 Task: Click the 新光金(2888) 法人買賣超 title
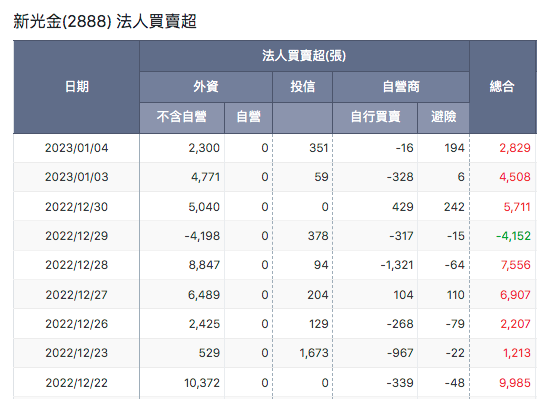pyautogui.click(x=105, y=21)
